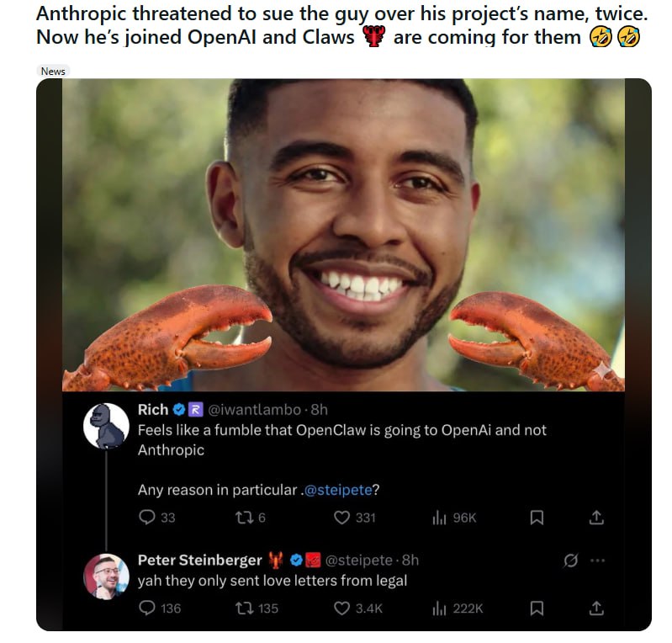
Task: View analytics icon showing 96K views
Action: coord(438,518)
